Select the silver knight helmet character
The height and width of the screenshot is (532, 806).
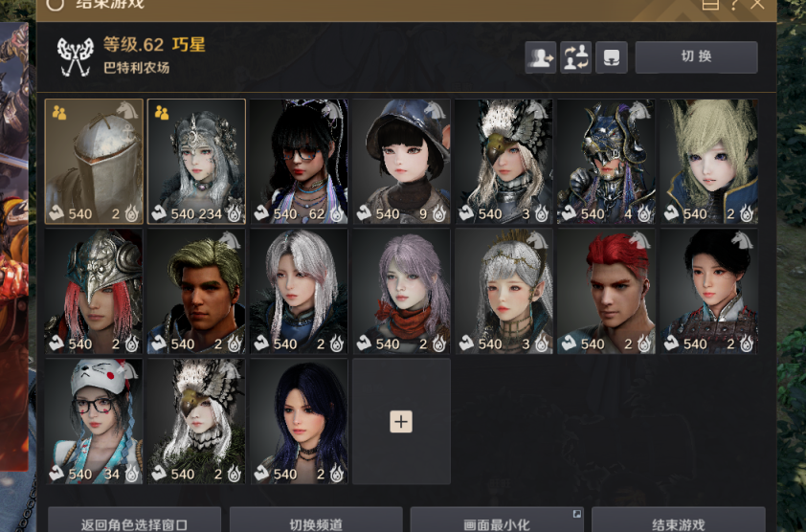[94, 162]
